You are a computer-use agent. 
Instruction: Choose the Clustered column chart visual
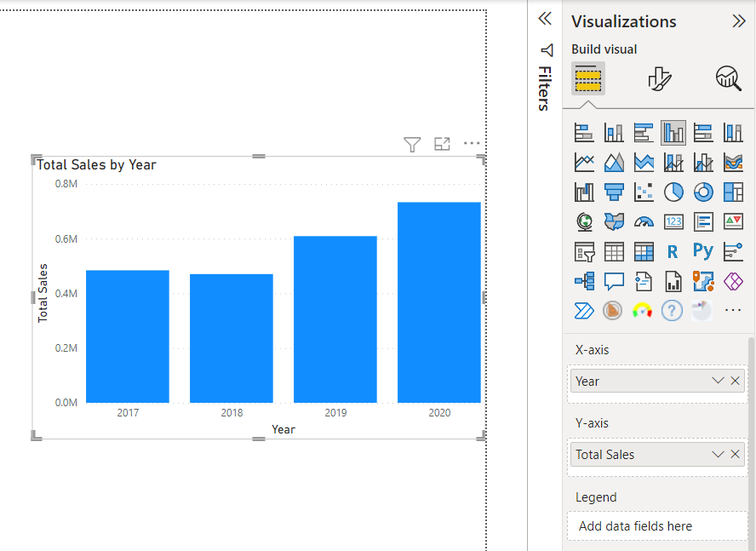click(x=673, y=132)
